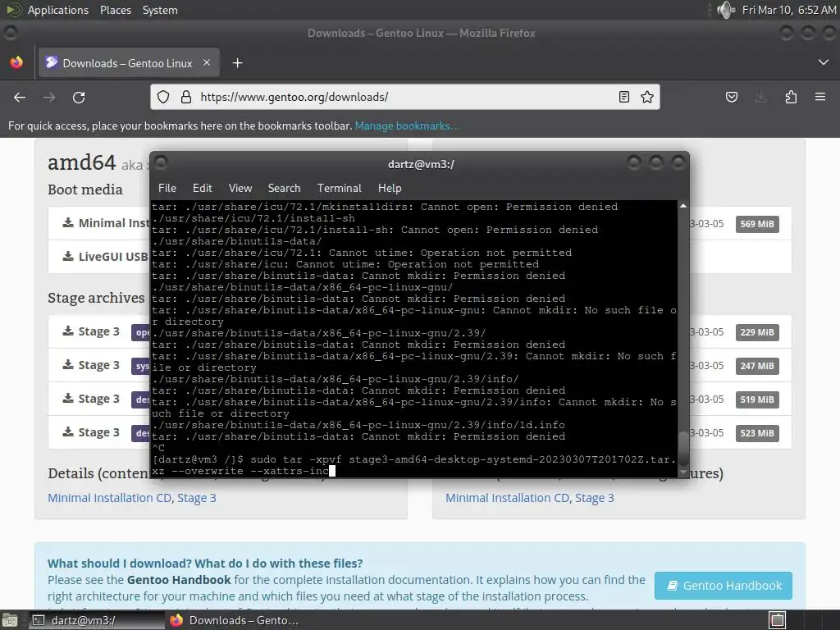The image size is (840, 630).
Task: Open the tracking protection shield icon
Action: coord(163,97)
